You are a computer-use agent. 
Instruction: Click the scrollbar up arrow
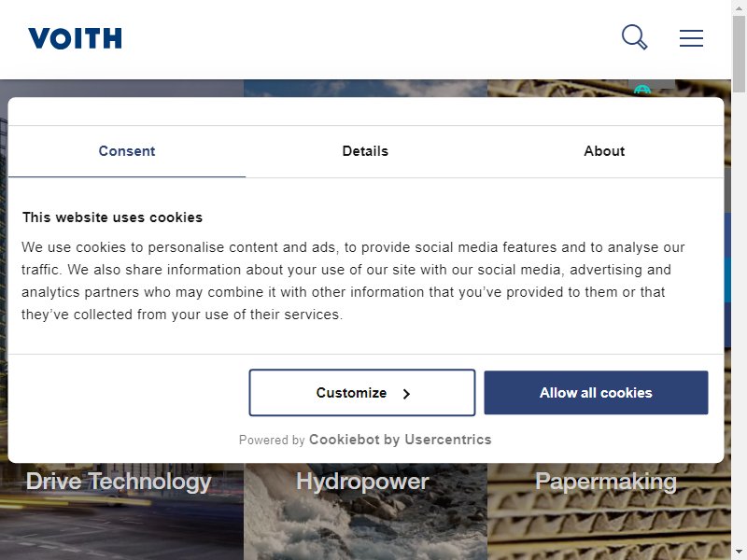point(739,7)
